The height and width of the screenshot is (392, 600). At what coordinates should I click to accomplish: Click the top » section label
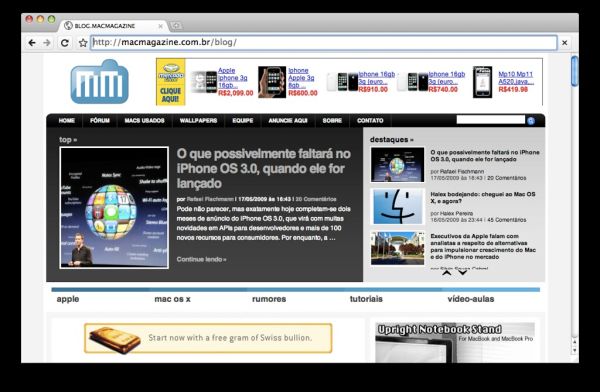click(x=68, y=140)
